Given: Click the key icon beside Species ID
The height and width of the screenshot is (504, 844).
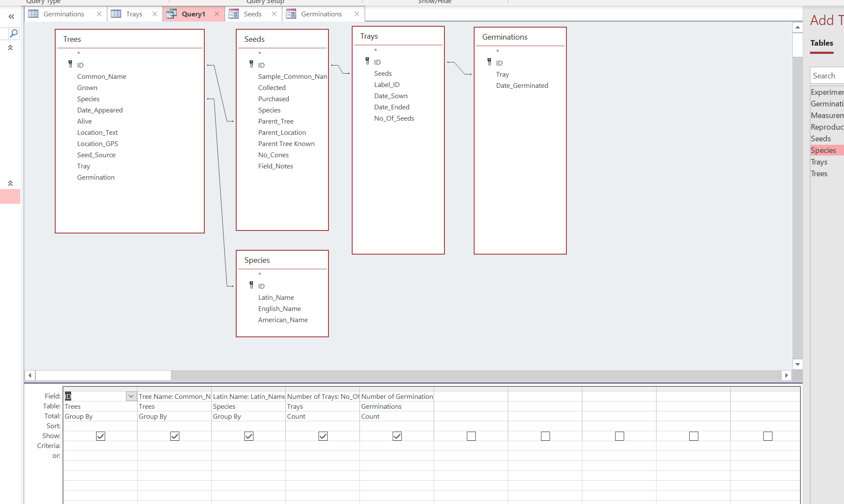Looking at the screenshot, I should (251, 285).
